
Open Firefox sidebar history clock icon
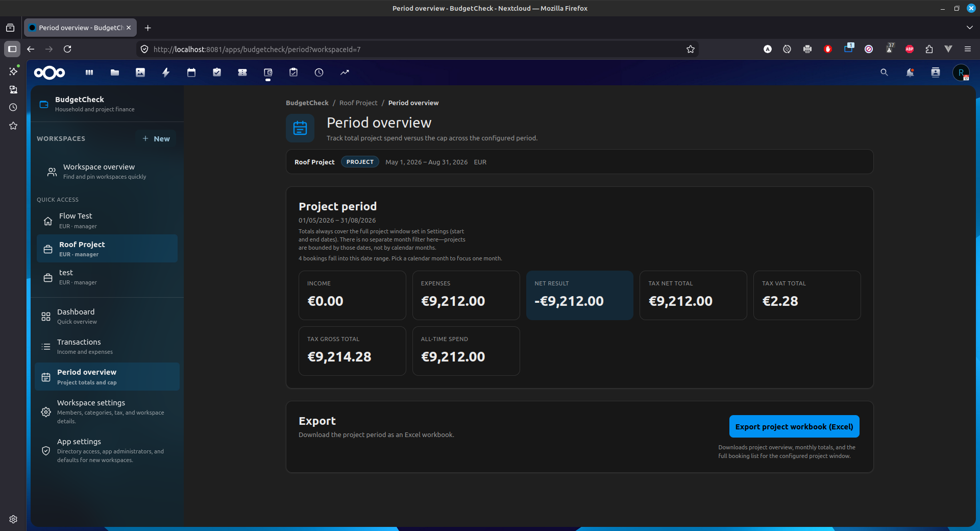pos(13,107)
